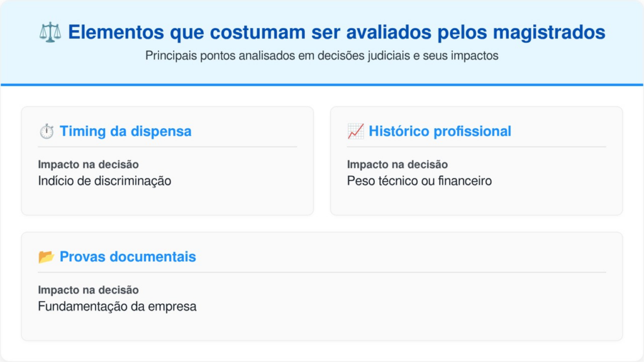Open the Histórico profissional heading
The image size is (644, 362).
pyautogui.click(x=440, y=131)
